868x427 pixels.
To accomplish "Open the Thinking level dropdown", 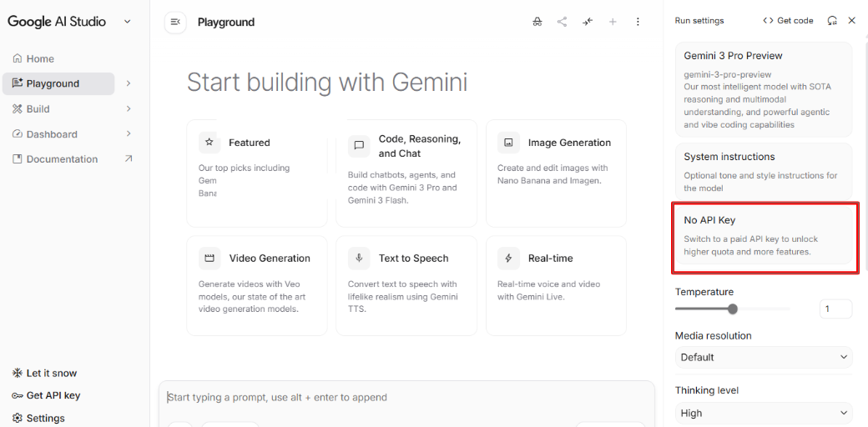I will (x=763, y=413).
